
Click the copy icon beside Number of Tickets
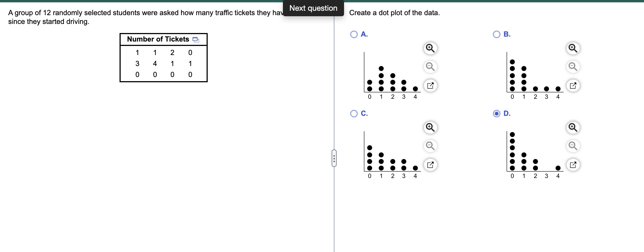[196, 39]
